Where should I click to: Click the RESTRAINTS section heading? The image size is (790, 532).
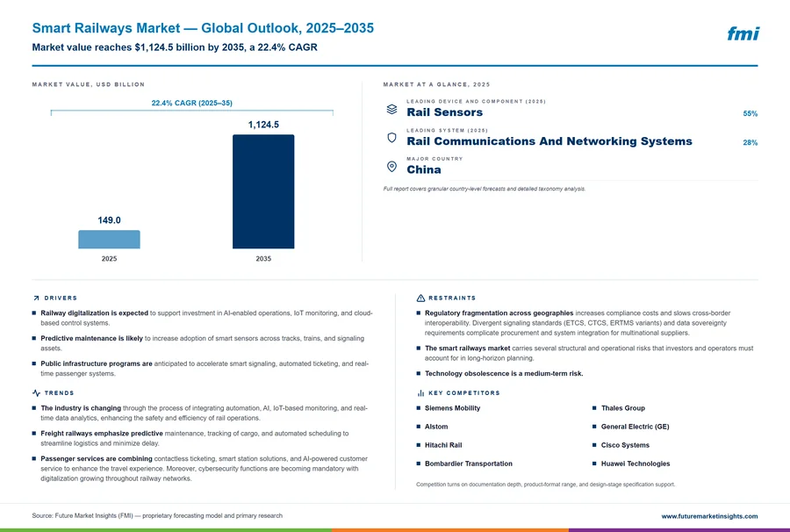[452, 298]
